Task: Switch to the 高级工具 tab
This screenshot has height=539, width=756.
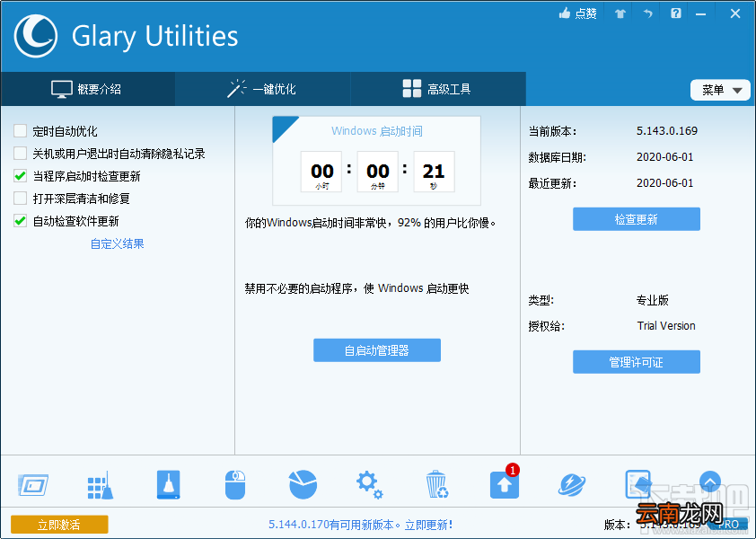Action: 438,89
